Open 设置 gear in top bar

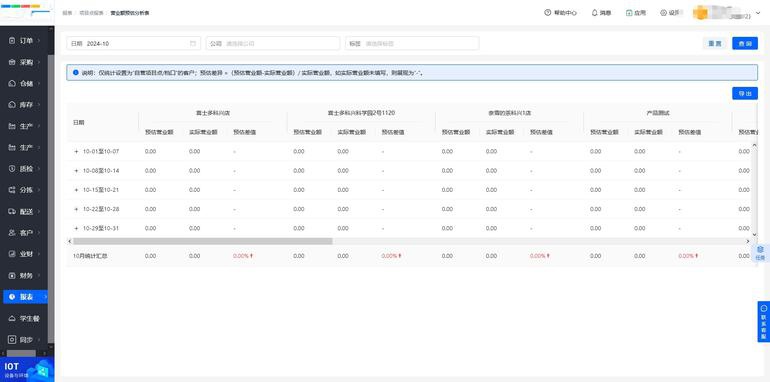click(x=670, y=13)
